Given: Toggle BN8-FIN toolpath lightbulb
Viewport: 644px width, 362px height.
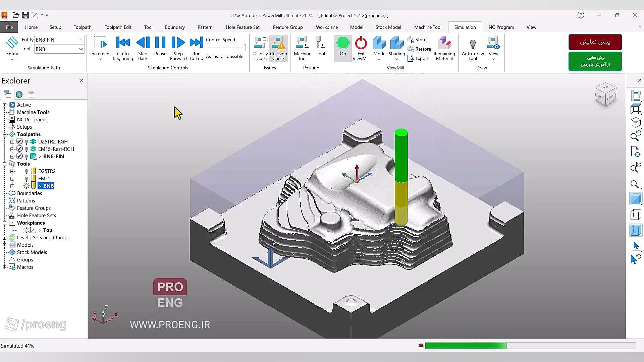Looking at the screenshot, I should (x=26, y=157).
